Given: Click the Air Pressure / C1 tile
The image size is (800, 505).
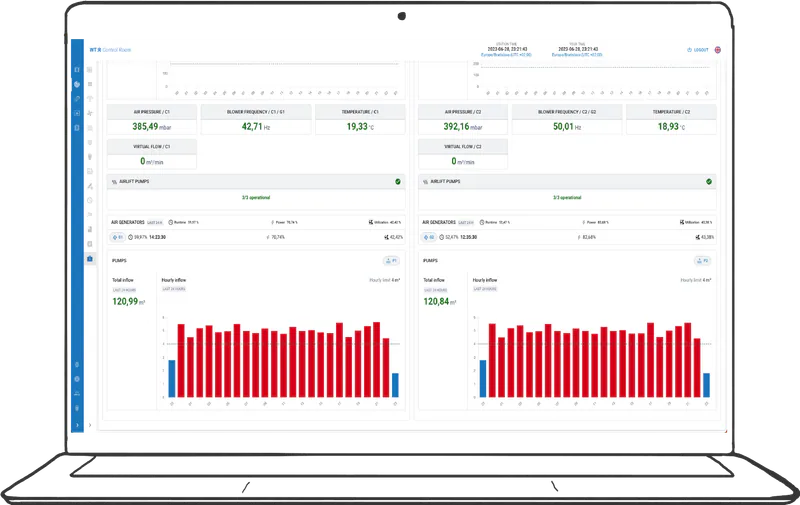Looking at the screenshot, I should 151,121.
